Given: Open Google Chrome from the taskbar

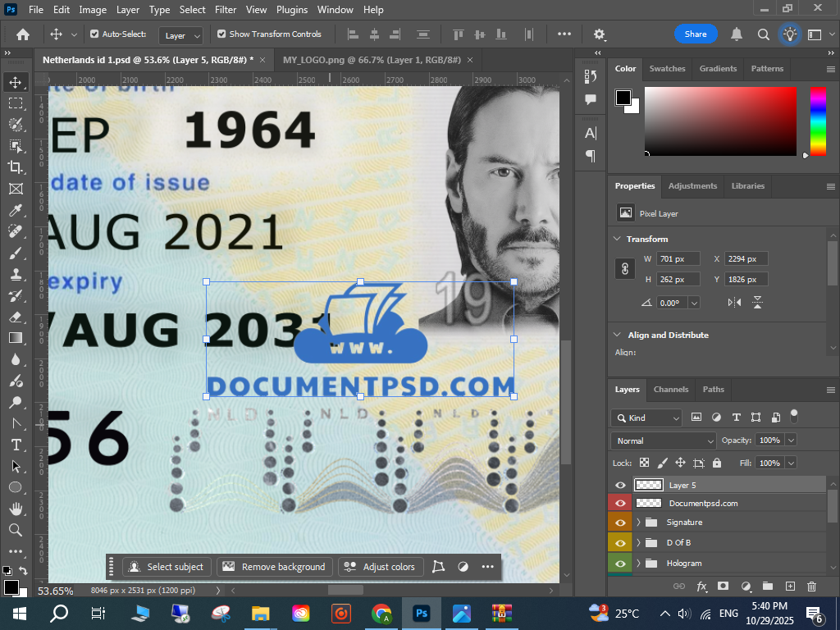Looking at the screenshot, I should coord(381,614).
